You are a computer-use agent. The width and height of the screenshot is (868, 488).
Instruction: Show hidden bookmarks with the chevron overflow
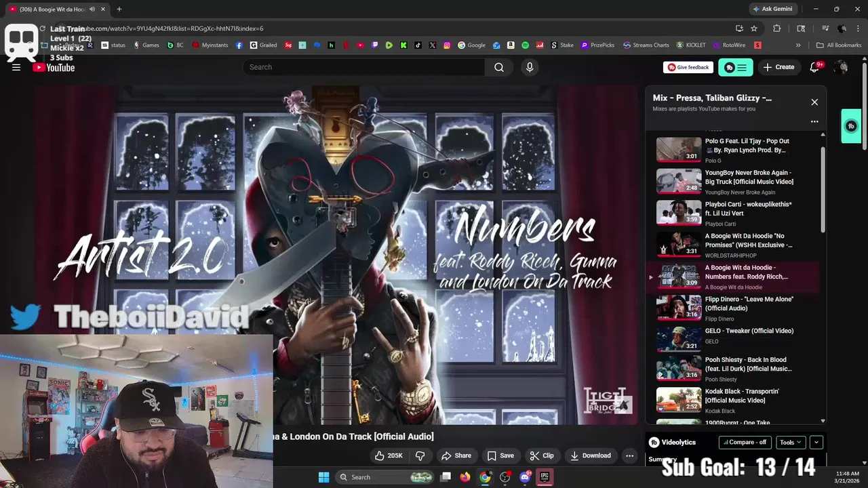pos(798,45)
